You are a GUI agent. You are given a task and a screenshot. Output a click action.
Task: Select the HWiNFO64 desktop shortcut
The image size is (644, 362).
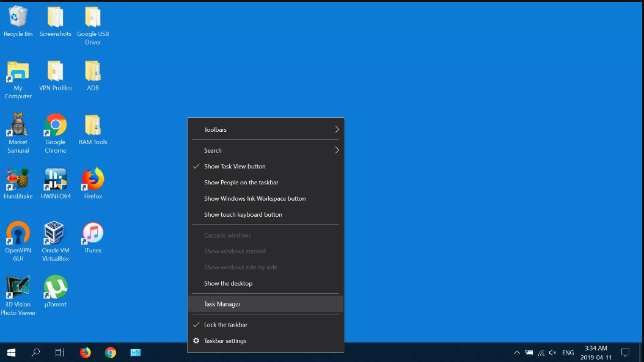tap(55, 184)
